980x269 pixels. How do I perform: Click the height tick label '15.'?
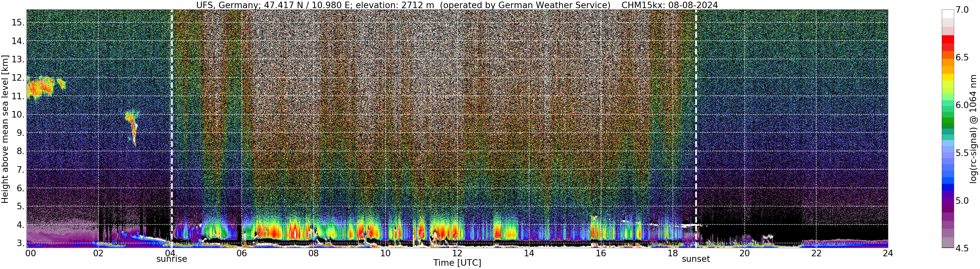tap(18, 23)
